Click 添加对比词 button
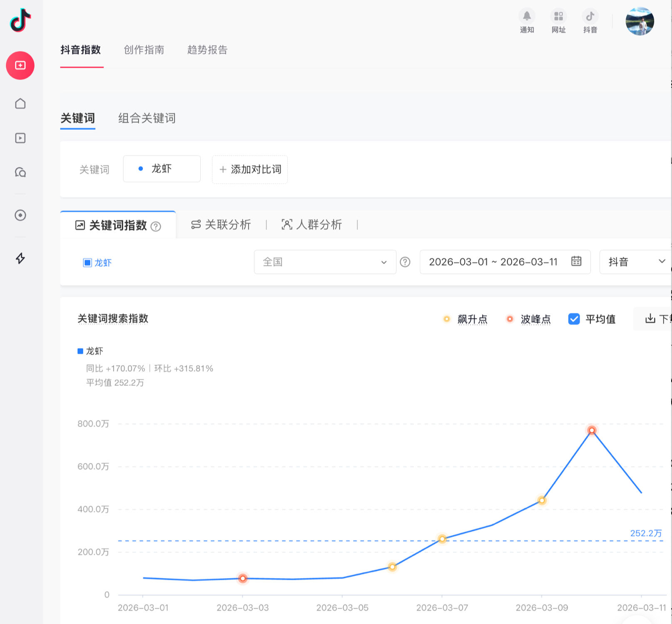 coord(250,169)
